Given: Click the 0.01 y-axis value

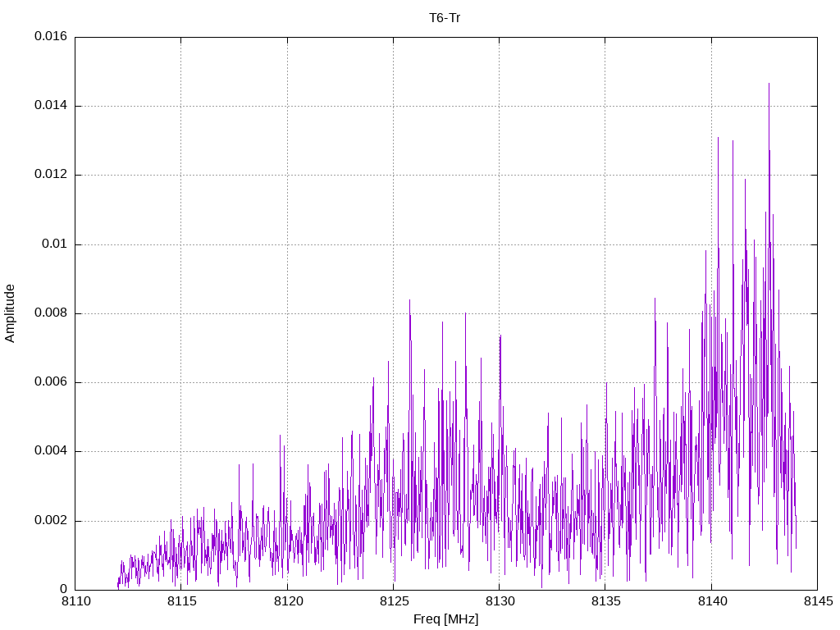Looking at the screenshot, I should (x=55, y=244).
